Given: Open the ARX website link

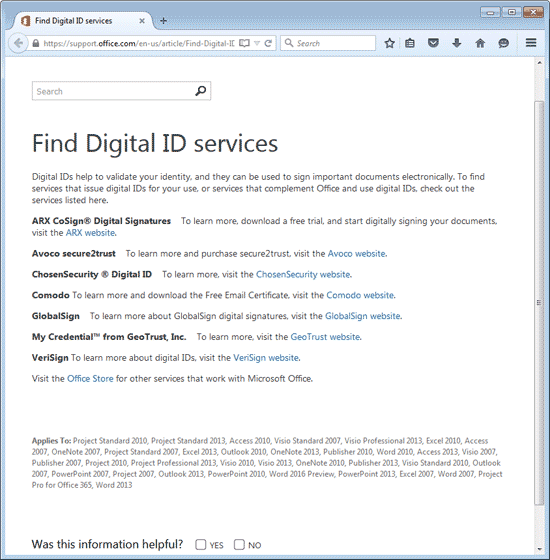Looking at the screenshot, I should coord(90,233).
